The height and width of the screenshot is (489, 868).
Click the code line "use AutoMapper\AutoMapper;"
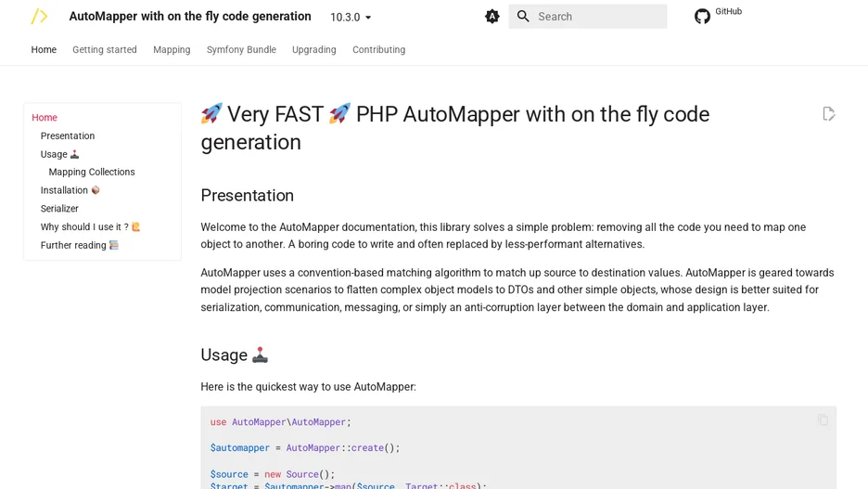[281, 422]
